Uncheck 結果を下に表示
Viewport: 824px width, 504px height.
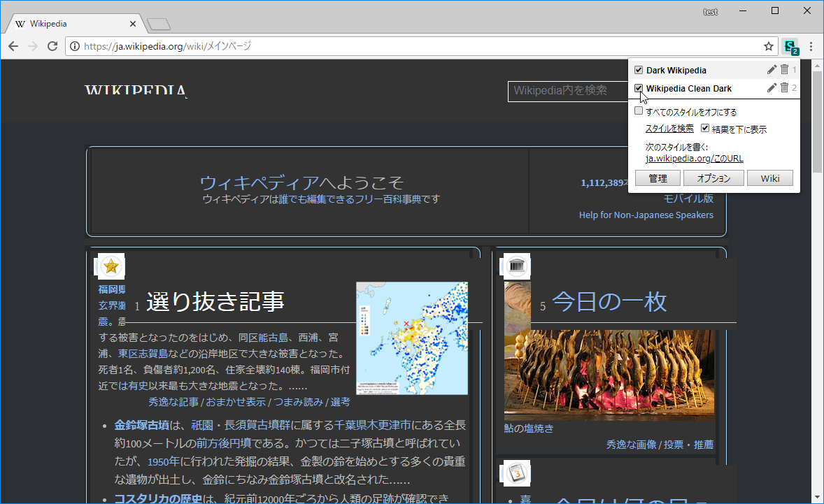706,129
